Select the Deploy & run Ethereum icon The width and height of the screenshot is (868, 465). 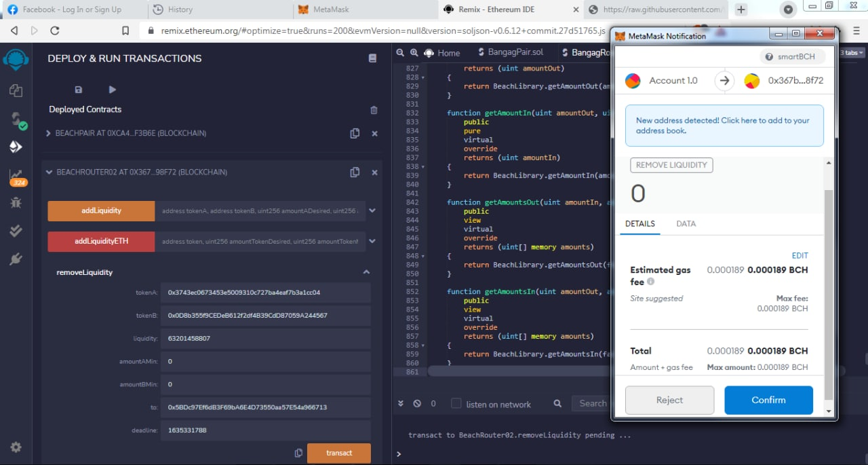click(16, 147)
